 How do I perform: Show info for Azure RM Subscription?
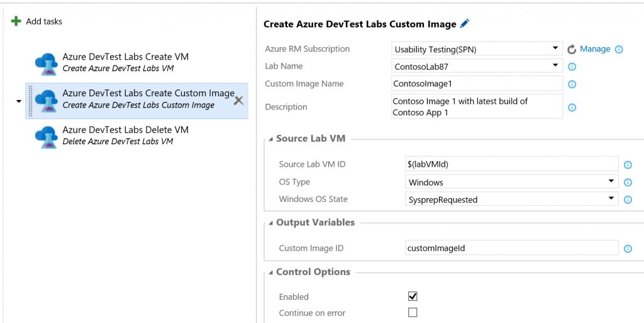[619, 49]
